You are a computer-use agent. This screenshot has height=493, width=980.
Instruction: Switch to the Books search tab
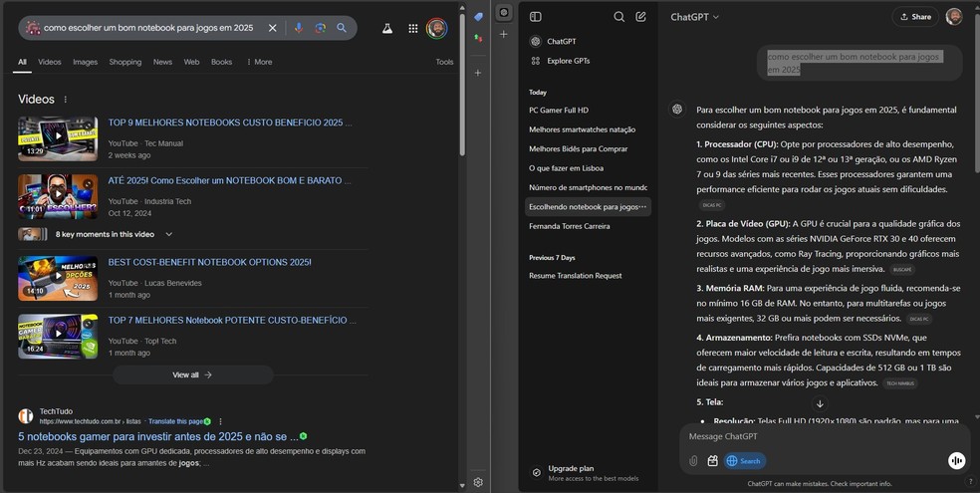point(221,62)
